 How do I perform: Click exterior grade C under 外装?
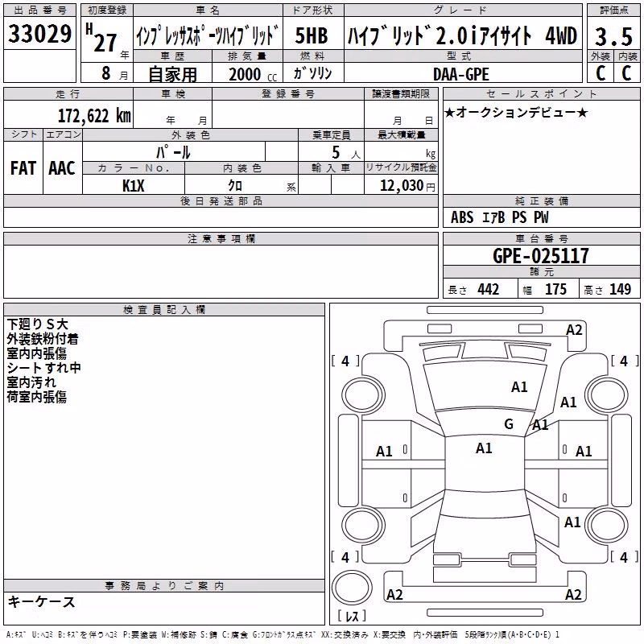click(600, 72)
